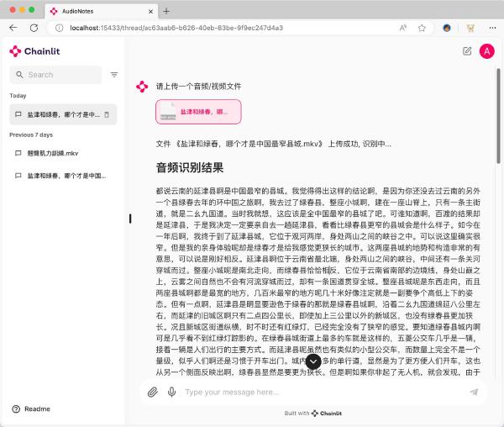The image size is (504, 427).
Task: Click the 音频识别结果 heading
Action: pos(190,167)
